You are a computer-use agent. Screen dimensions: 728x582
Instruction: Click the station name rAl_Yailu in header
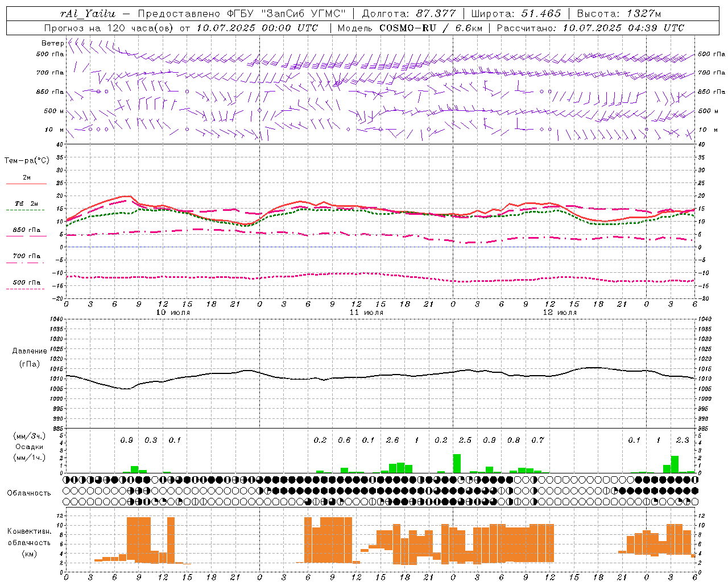coord(88,14)
